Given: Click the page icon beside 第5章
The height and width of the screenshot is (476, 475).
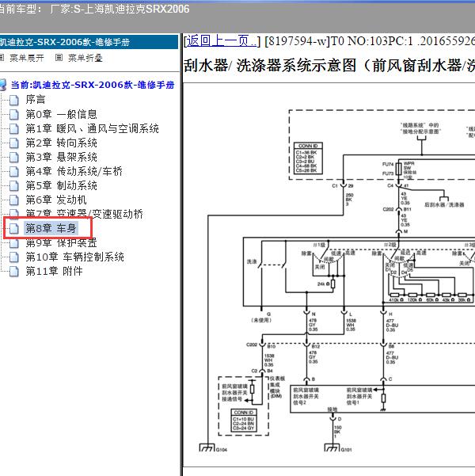Looking at the screenshot, I should (14, 185).
